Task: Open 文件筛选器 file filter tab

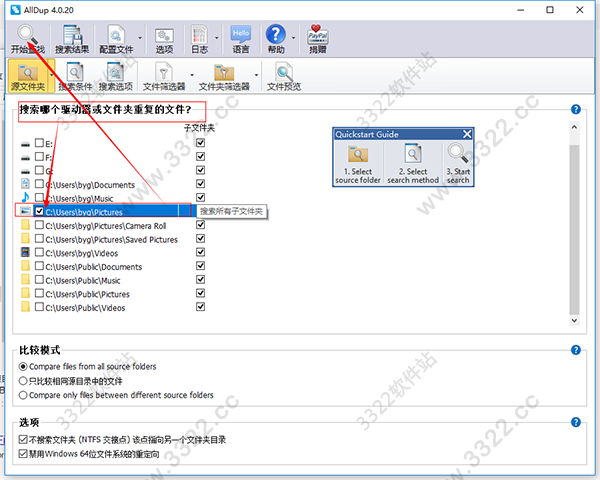Action: click(x=164, y=75)
